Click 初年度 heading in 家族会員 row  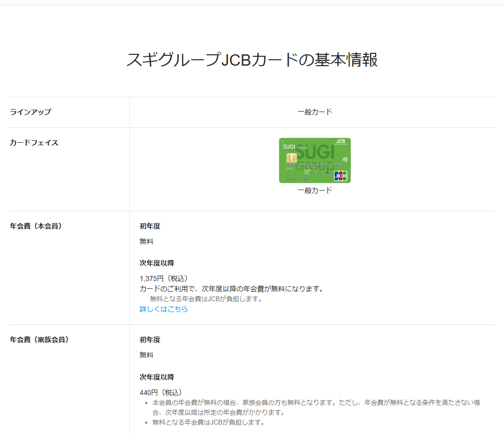(x=150, y=340)
